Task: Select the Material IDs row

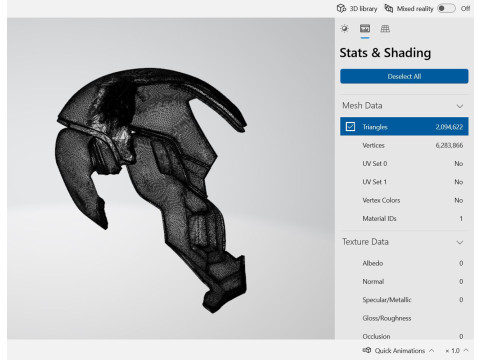Action: [x=404, y=219]
